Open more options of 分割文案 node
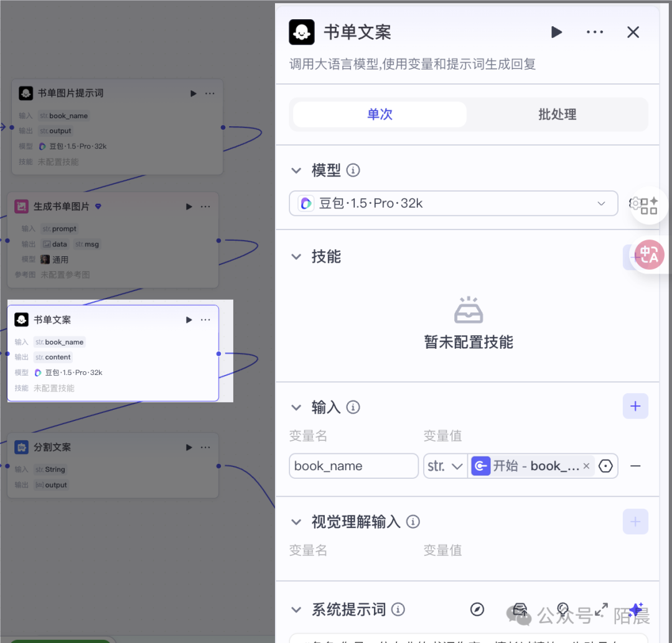672x643 pixels. (x=205, y=447)
